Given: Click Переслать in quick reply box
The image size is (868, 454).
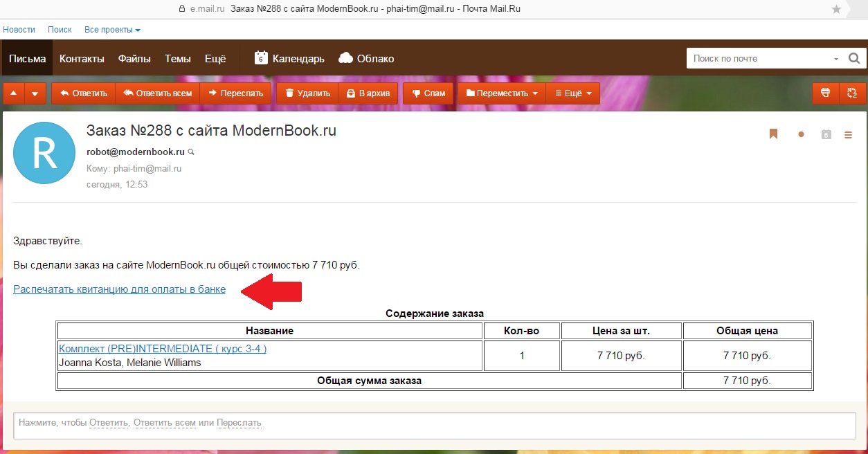Looking at the screenshot, I should pos(239,422).
